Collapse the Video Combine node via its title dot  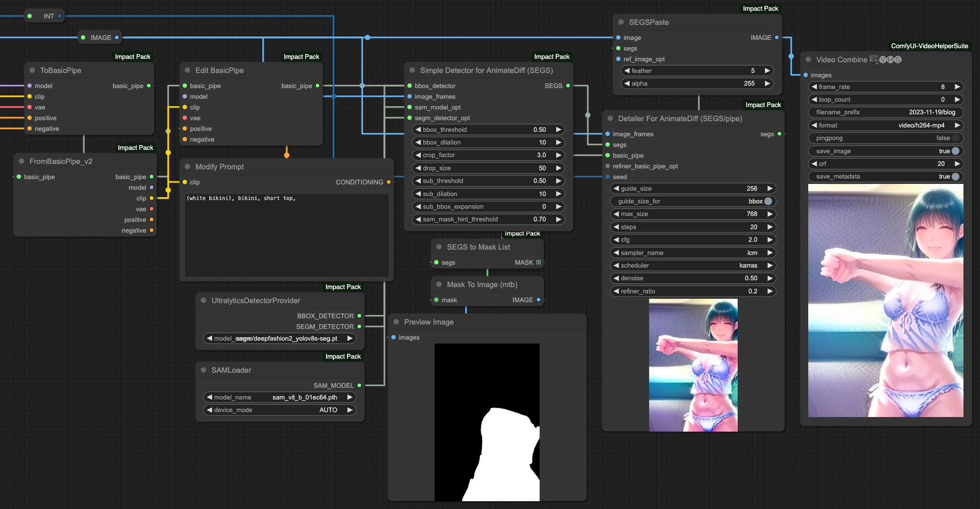808,60
